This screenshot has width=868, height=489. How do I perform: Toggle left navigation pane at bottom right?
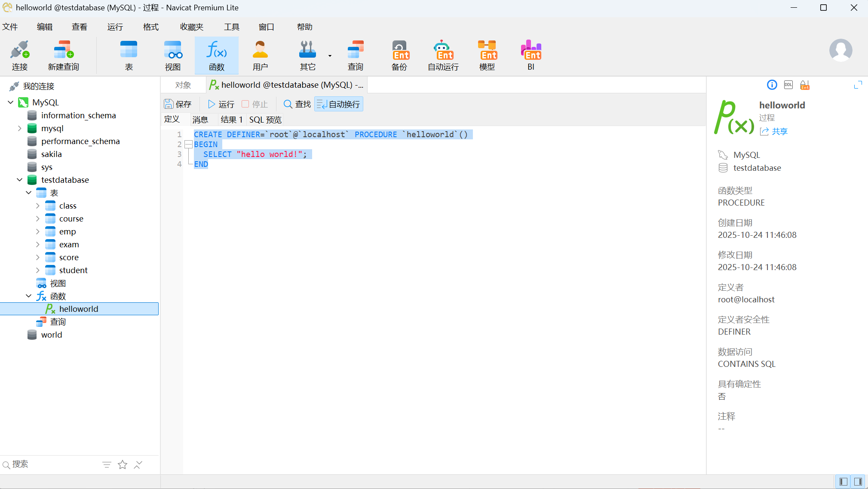point(843,481)
